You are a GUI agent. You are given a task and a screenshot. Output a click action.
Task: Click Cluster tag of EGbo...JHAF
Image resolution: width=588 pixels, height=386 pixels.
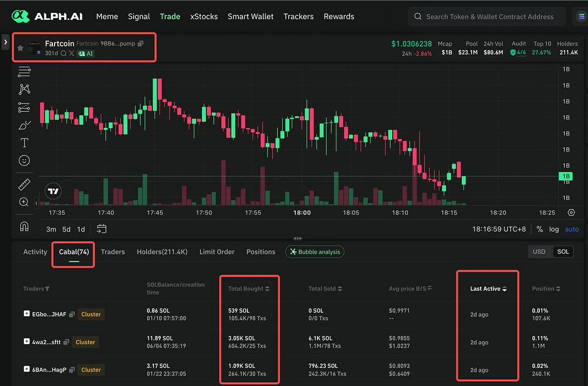tap(91, 314)
